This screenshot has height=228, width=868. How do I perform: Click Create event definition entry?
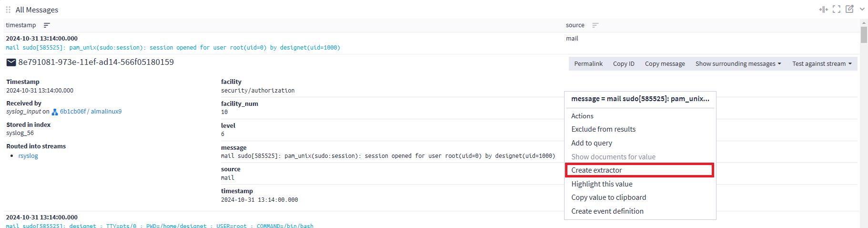pos(607,211)
